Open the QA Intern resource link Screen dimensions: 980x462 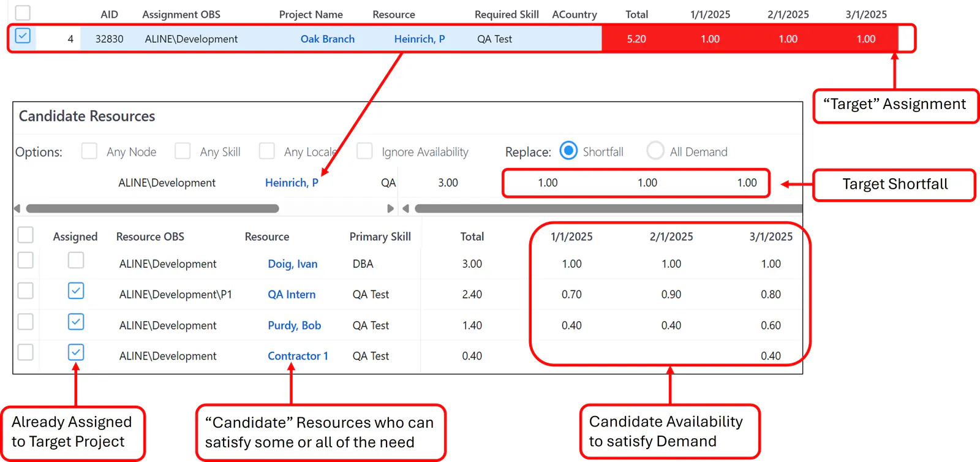(x=292, y=295)
